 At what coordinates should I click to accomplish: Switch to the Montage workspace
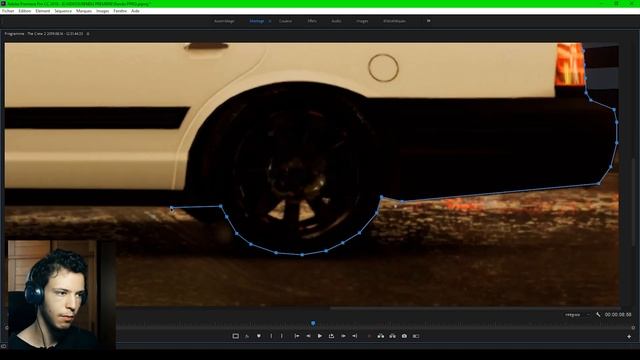point(257,21)
